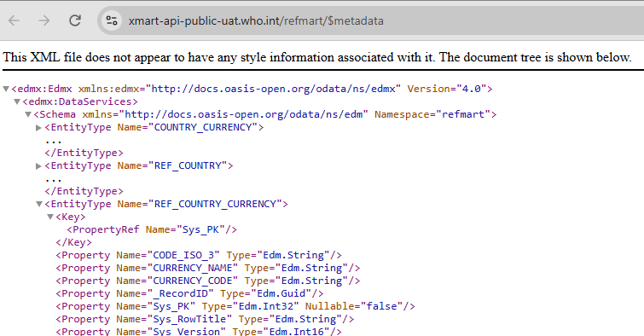
Task: Collapse the Schema refmart node
Action: pos(28,114)
